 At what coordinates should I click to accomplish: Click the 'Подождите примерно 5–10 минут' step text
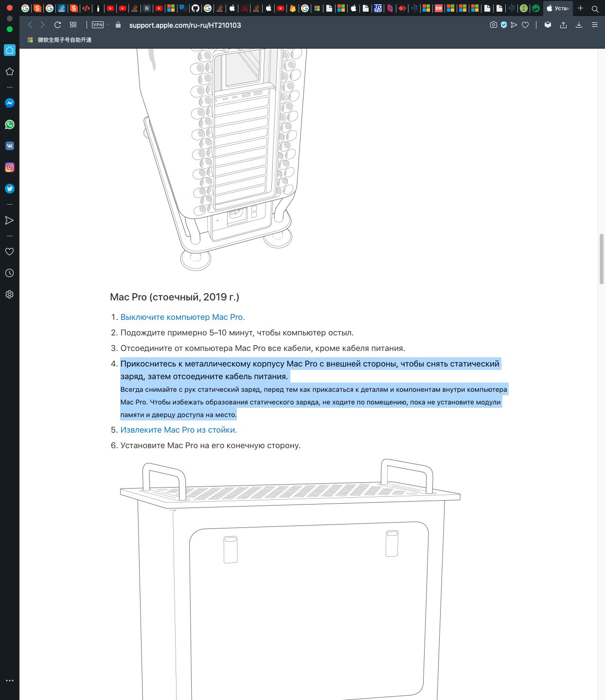pos(237,332)
